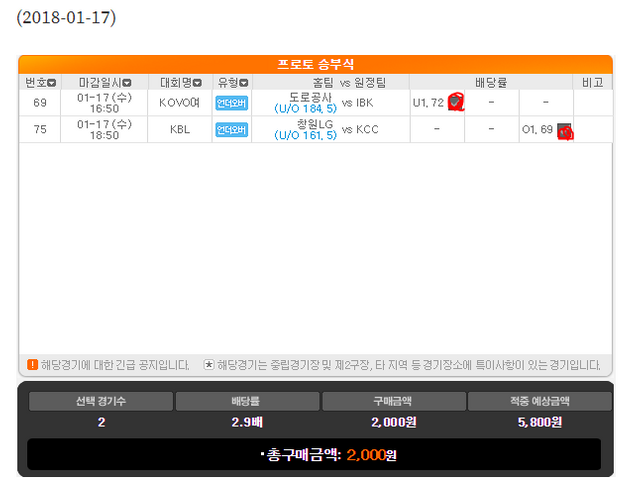The height and width of the screenshot is (492, 640).
Task: Click the KOVO여 league cell
Action: pos(180,103)
